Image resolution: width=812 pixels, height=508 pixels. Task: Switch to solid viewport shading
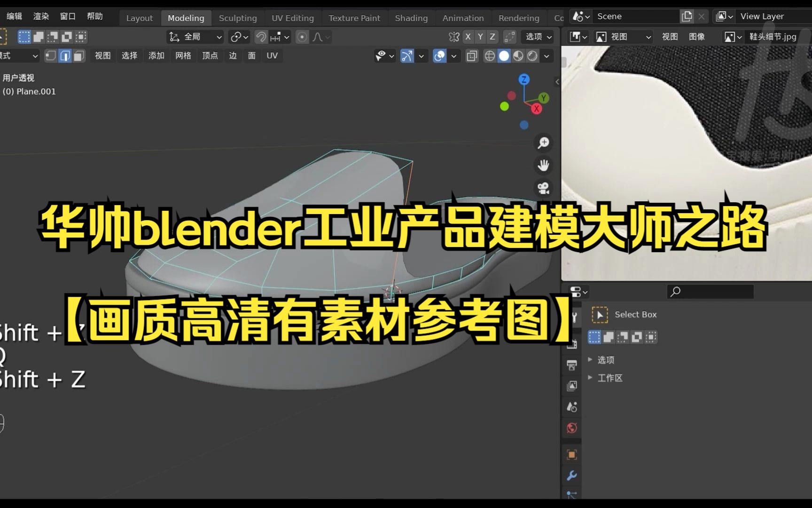(x=504, y=56)
